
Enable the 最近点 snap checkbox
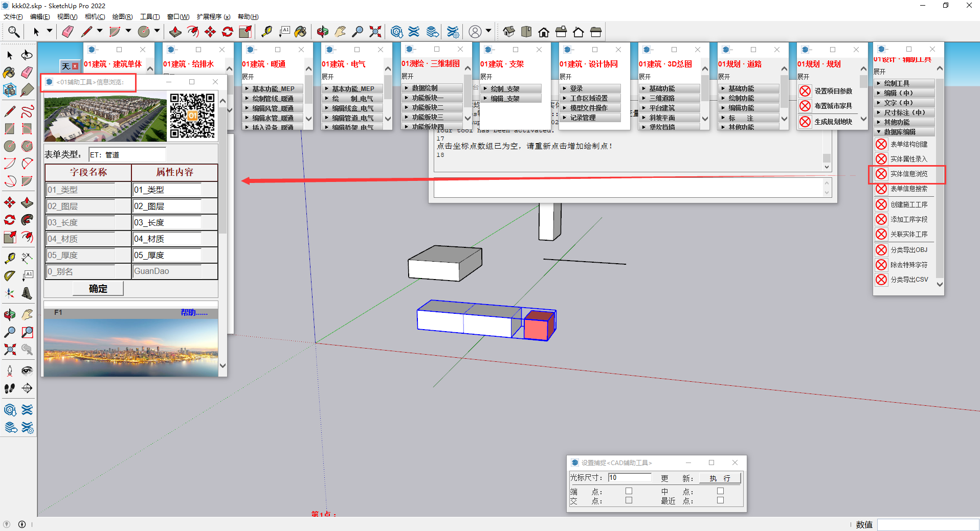[720, 501]
